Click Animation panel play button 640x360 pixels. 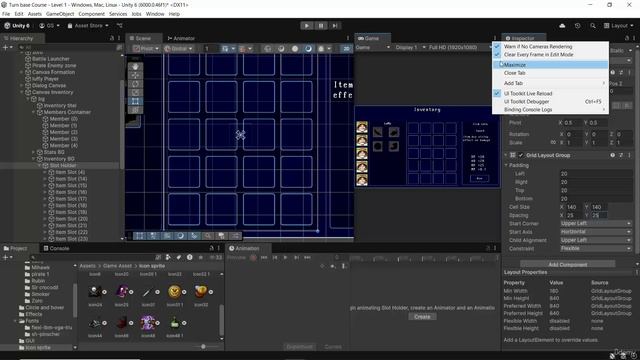(285, 258)
